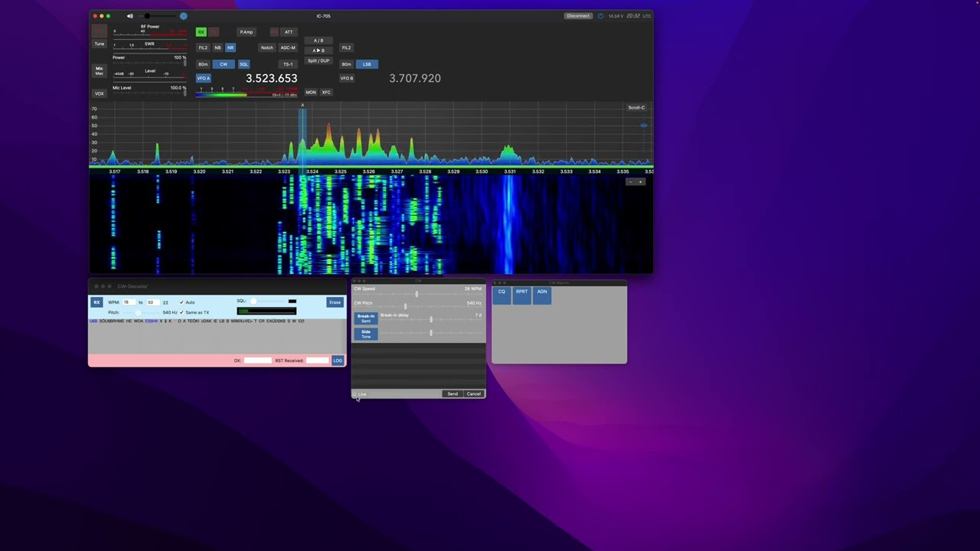The image size is (980, 551).
Task: Toggle the Auto checkbox in CW-Decoder
Action: pos(181,302)
